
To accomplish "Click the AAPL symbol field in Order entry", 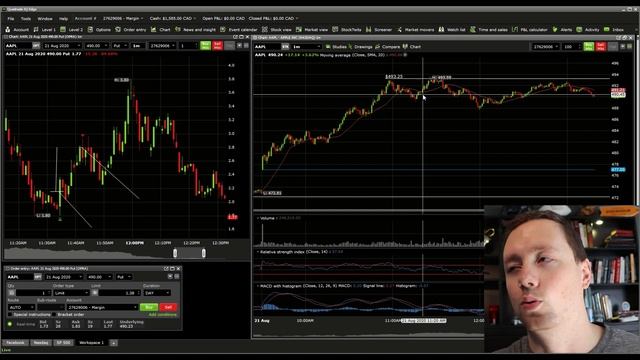I will [20, 277].
